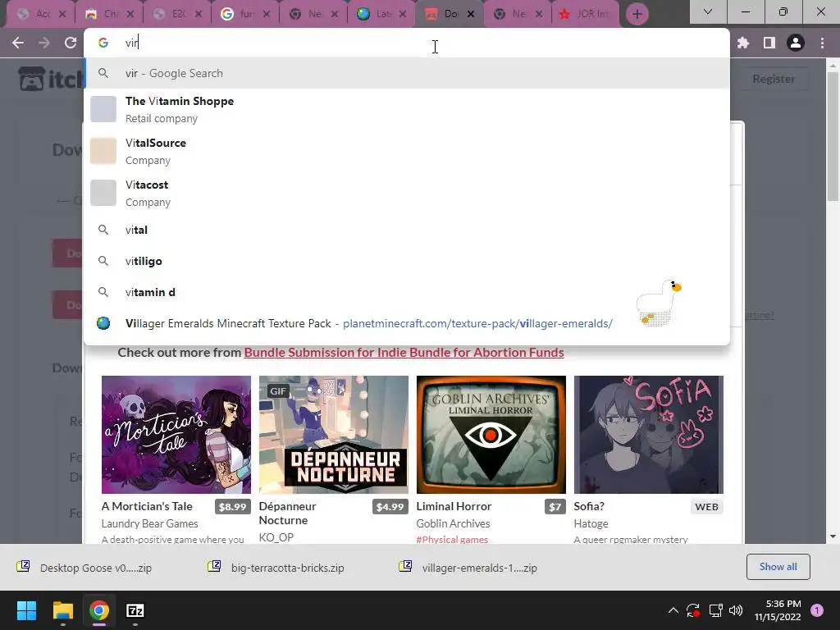The height and width of the screenshot is (630, 840).
Task: Focus the address bar containing 'vir'
Action: tap(406, 43)
